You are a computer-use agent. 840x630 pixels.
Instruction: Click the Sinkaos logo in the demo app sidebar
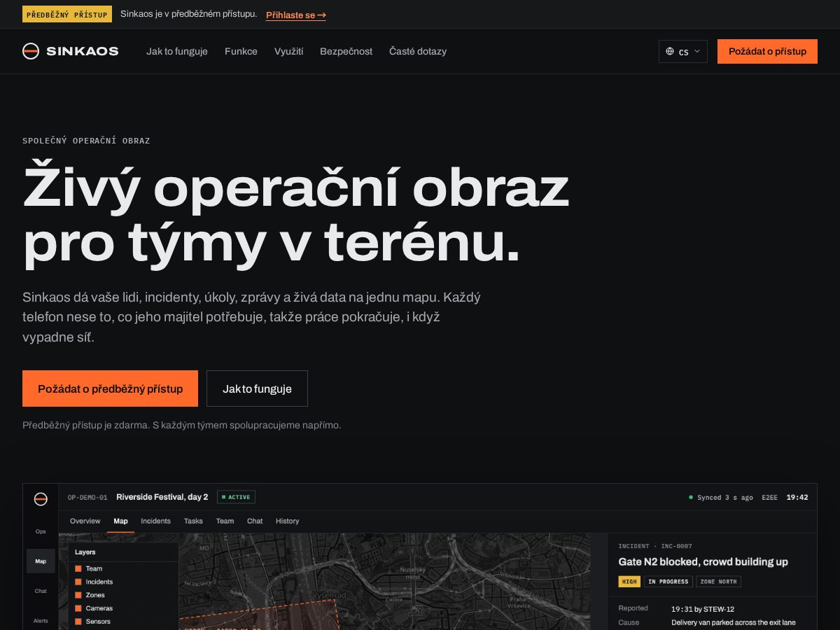(x=41, y=499)
